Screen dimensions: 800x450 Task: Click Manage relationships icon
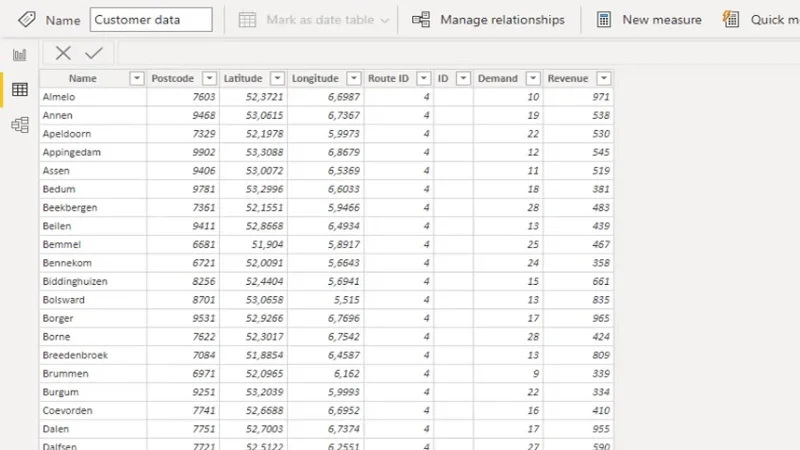click(421, 20)
